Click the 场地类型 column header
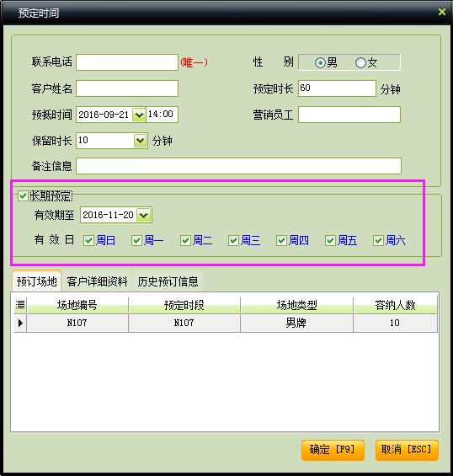 tap(296, 305)
